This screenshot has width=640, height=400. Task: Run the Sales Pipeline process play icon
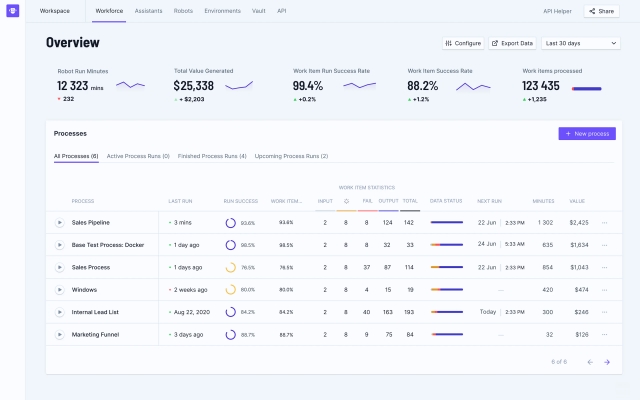59,222
